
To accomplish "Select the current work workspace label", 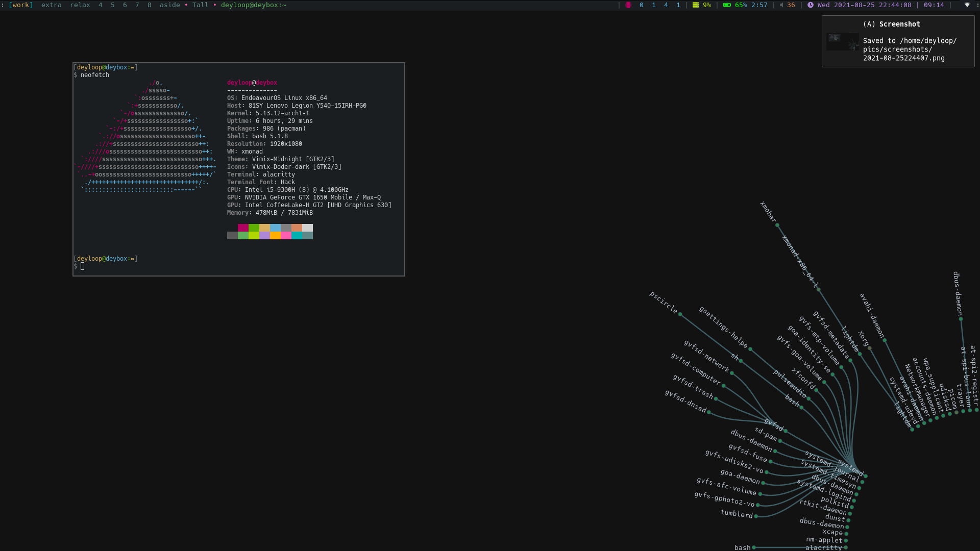I will click(21, 5).
